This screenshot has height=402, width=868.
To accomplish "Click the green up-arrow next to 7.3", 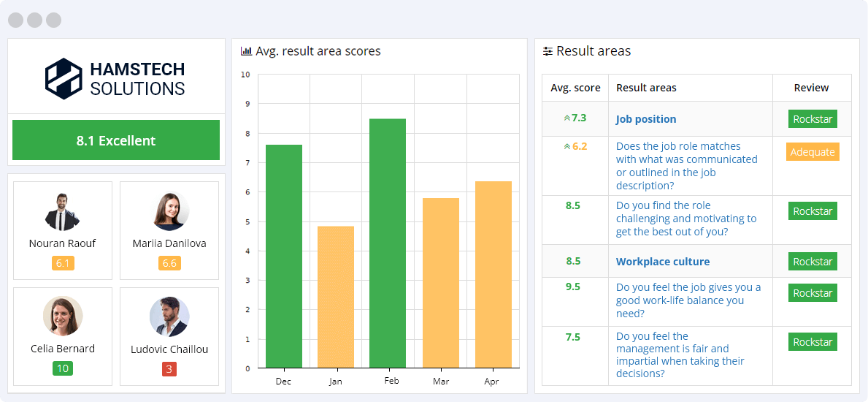I will (x=566, y=118).
